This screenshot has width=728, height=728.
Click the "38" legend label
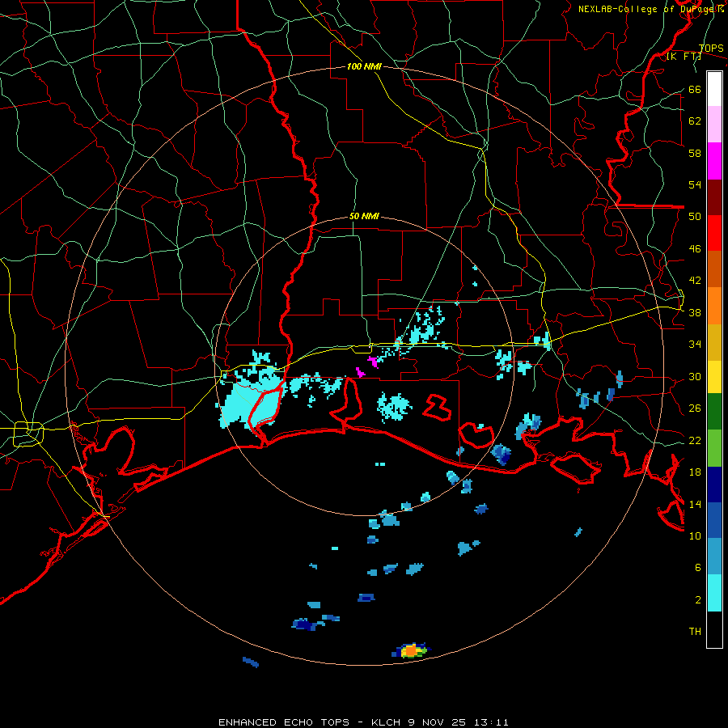click(695, 313)
